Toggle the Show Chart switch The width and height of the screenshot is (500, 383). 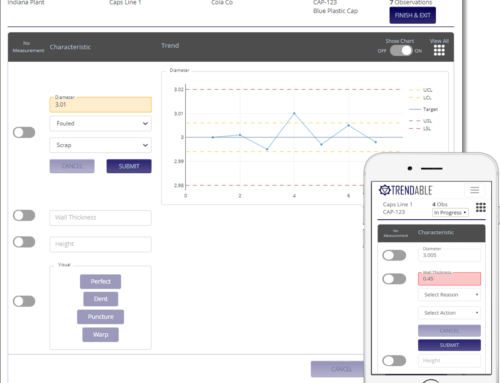(401, 51)
